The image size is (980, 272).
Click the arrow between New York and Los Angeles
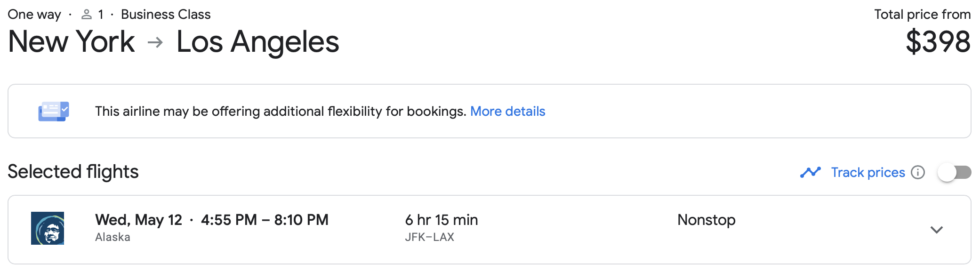click(x=155, y=43)
